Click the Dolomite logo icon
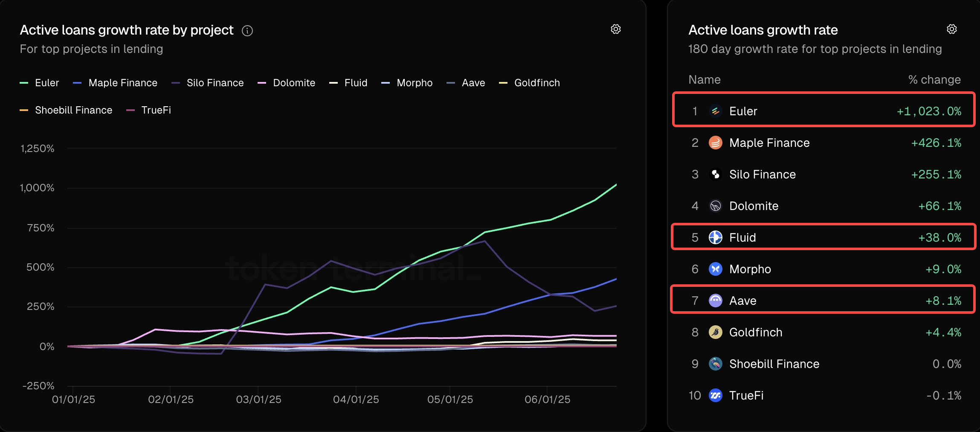The width and height of the screenshot is (980, 432). 716,206
